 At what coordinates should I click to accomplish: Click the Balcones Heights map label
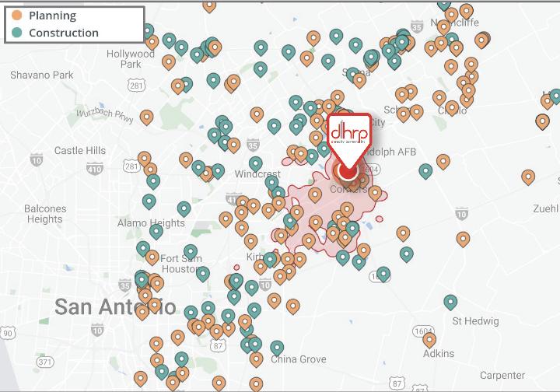(45, 214)
